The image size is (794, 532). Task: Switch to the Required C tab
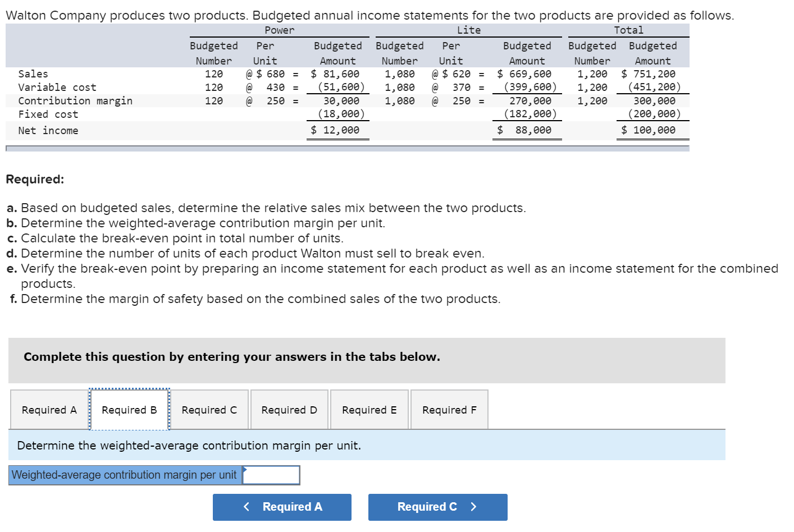click(x=209, y=410)
